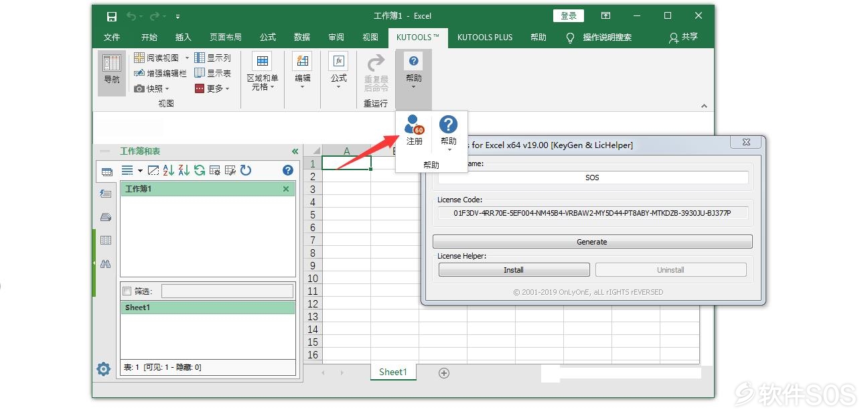This screenshot has height=414, width=868.
Task: Switch to the 审阅 Review tab
Action: [x=336, y=38]
